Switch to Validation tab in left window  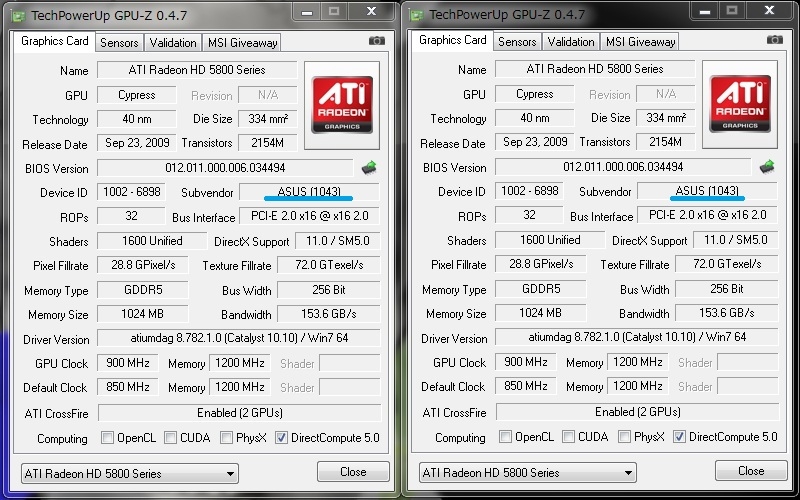point(172,43)
